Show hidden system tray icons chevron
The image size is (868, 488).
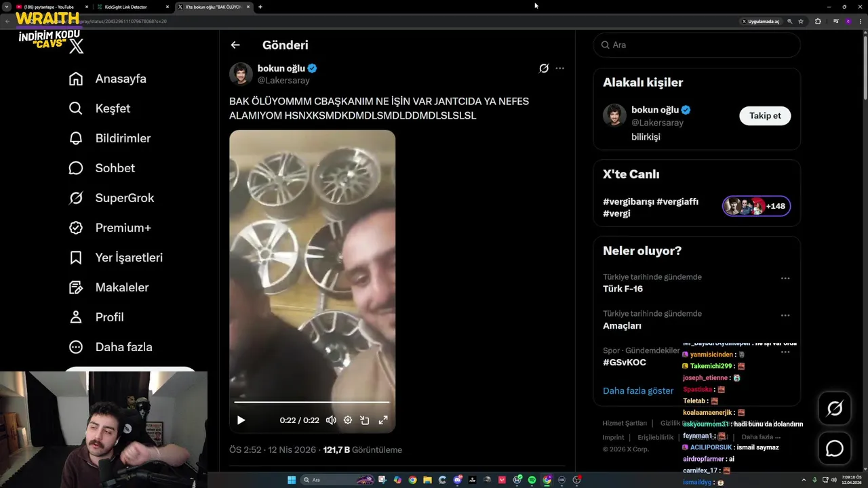[x=802, y=480]
